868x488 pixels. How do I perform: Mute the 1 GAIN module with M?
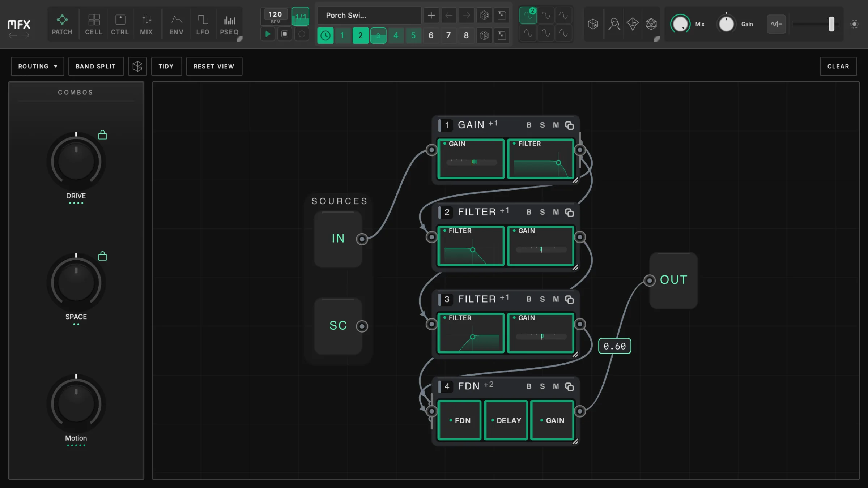coord(556,125)
